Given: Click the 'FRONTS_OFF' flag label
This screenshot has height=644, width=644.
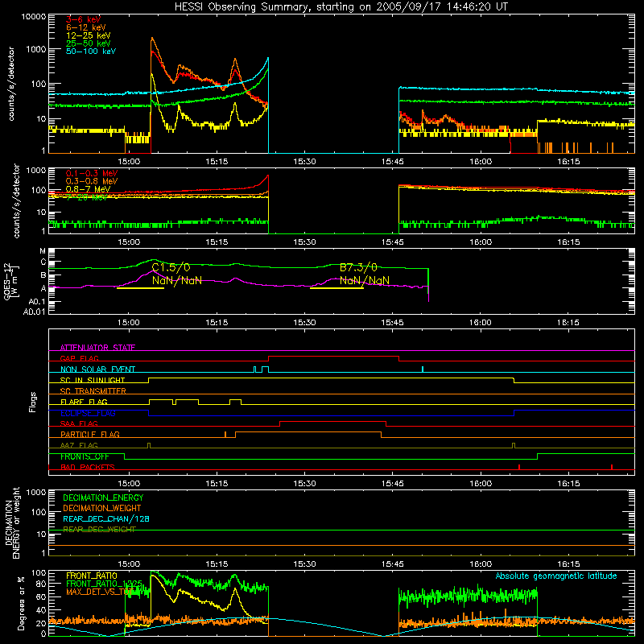Looking at the screenshot, I should [85, 456].
